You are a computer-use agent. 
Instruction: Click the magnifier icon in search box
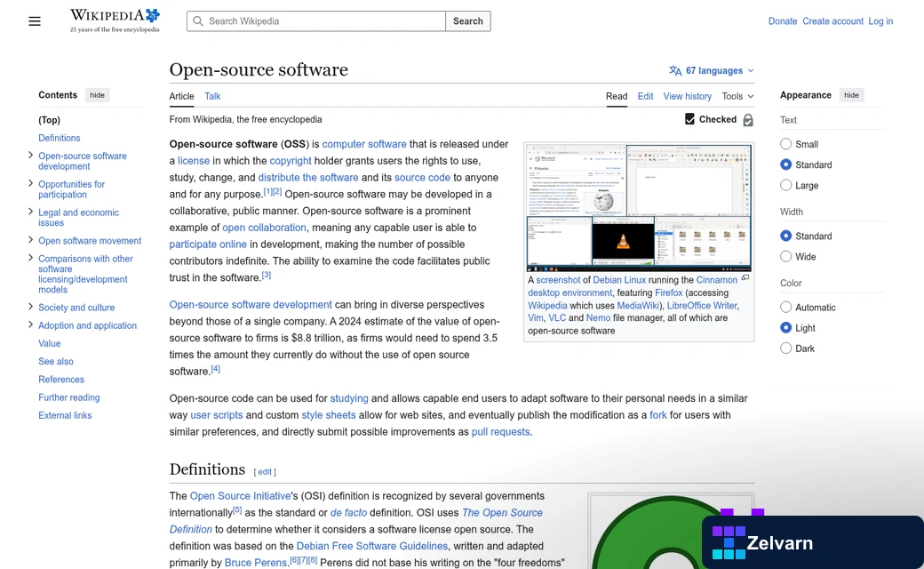coord(199,21)
